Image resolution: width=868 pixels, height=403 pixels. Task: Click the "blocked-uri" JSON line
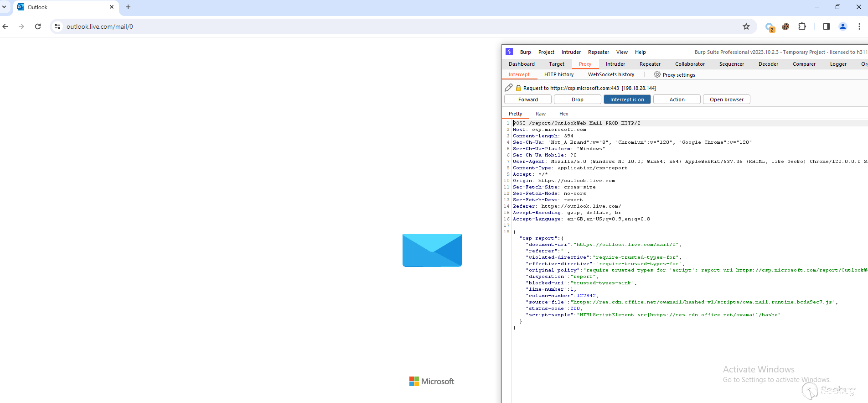pyautogui.click(x=582, y=283)
